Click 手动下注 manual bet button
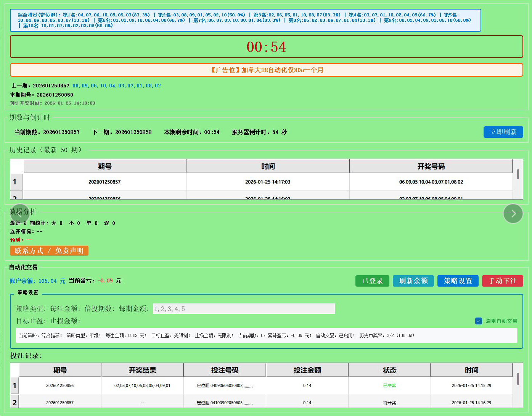532x416 pixels. [x=502, y=281]
